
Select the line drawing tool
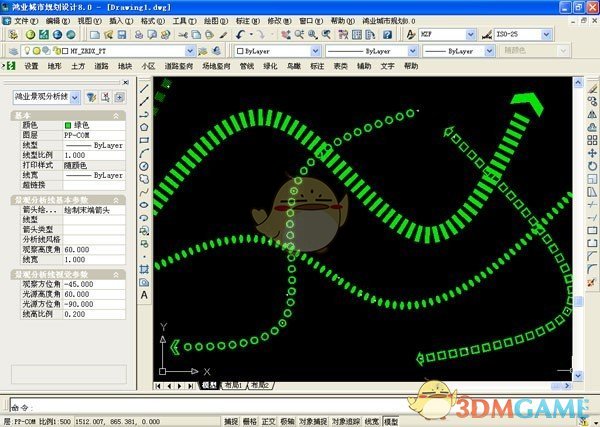[144, 89]
